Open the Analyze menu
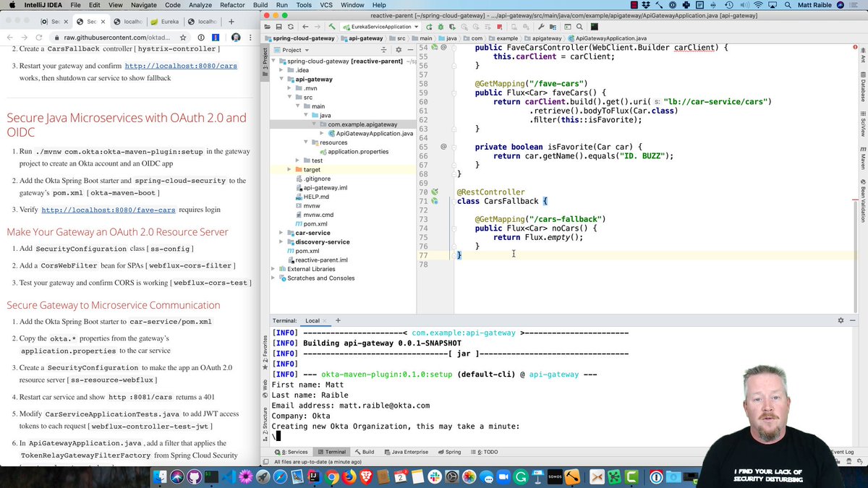The height and width of the screenshot is (488, 868). 200,5
